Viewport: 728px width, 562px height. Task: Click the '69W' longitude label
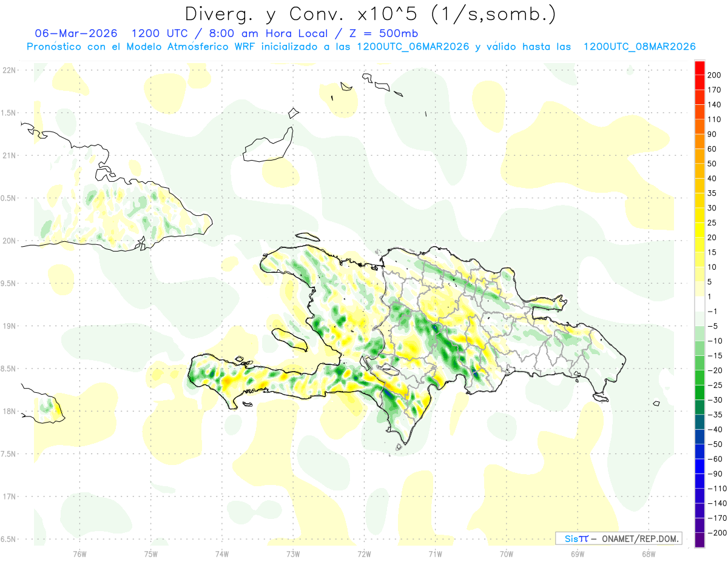pyautogui.click(x=577, y=554)
